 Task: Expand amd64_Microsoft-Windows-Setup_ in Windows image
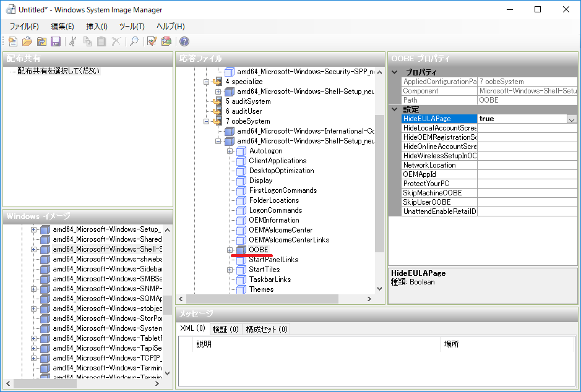(x=33, y=229)
